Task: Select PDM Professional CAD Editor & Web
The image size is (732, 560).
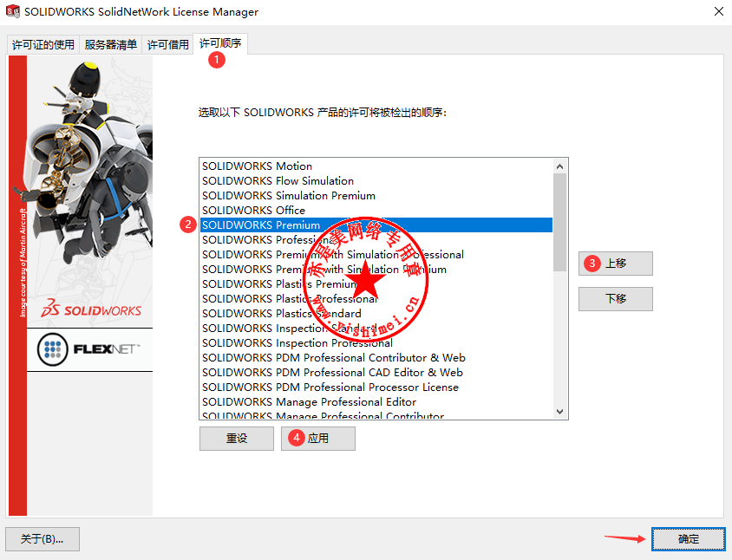Action: 376,373
